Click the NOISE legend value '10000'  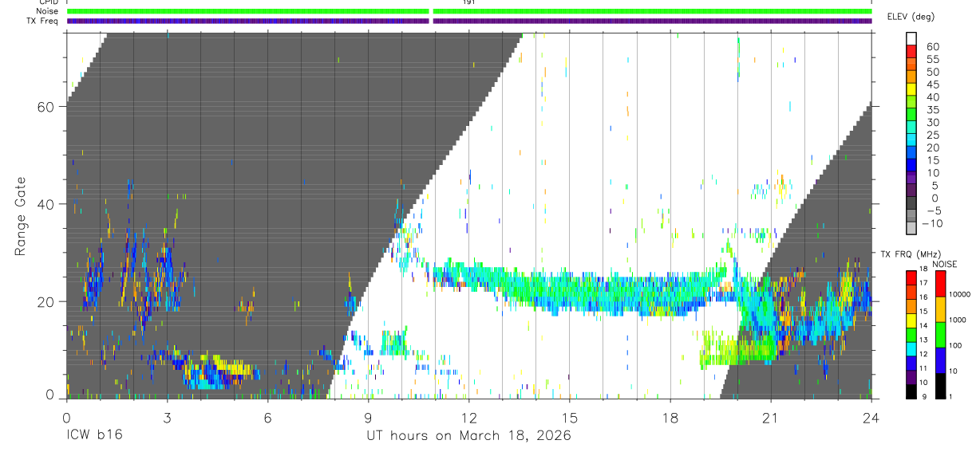click(x=960, y=296)
